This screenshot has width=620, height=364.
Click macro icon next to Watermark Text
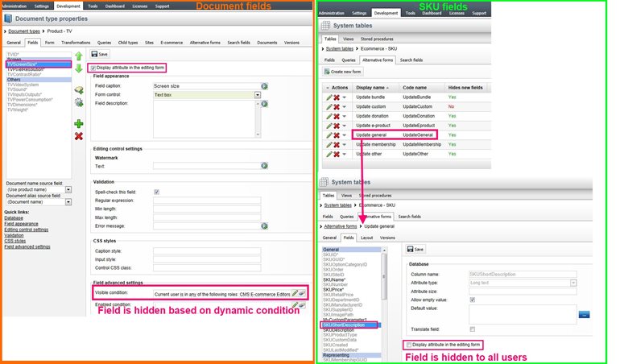265,166
